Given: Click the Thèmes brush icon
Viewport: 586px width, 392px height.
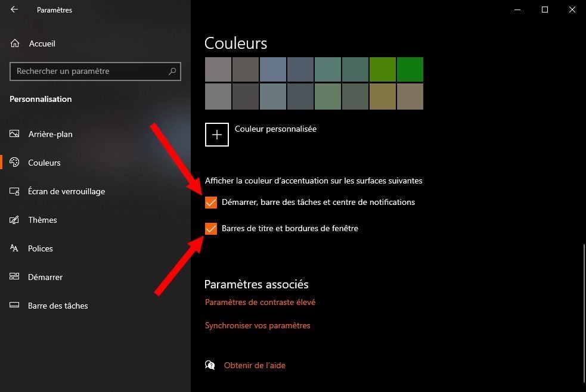Looking at the screenshot, I should pos(14,219).
